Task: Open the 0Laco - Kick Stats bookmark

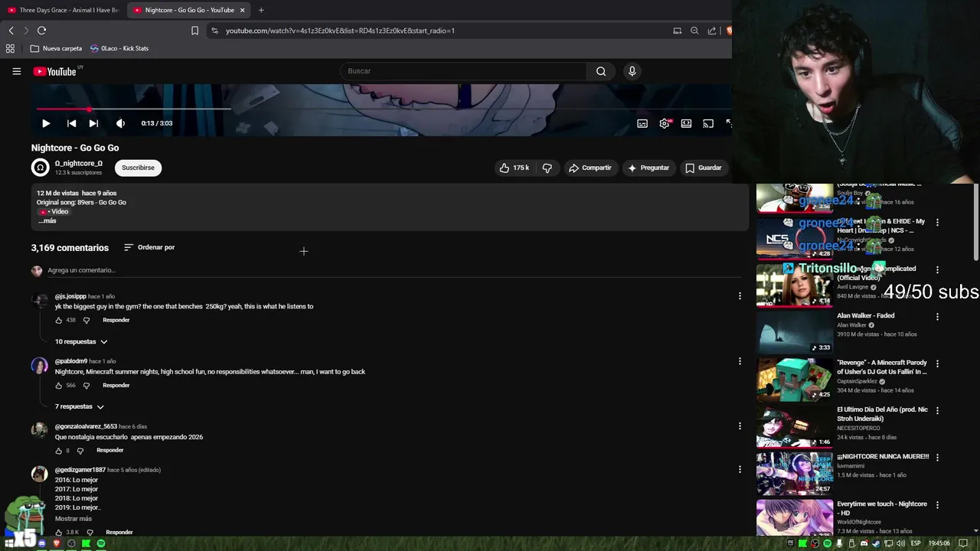Action: (x=119, y=48)
